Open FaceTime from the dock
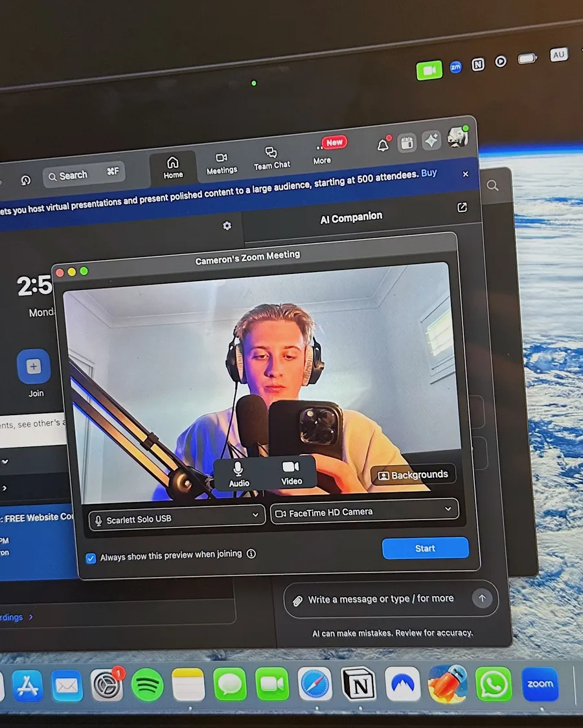 click(x=272, y=684)
